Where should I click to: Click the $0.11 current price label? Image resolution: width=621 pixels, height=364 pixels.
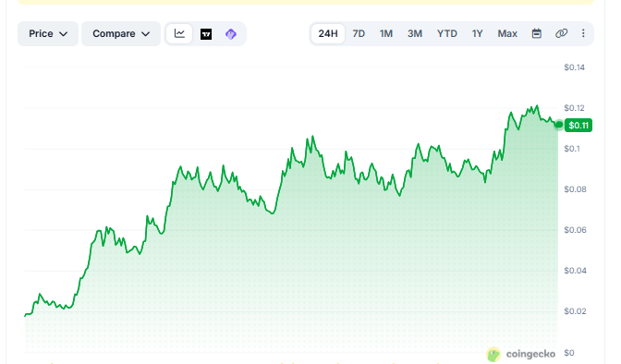(x=578, y=126)
